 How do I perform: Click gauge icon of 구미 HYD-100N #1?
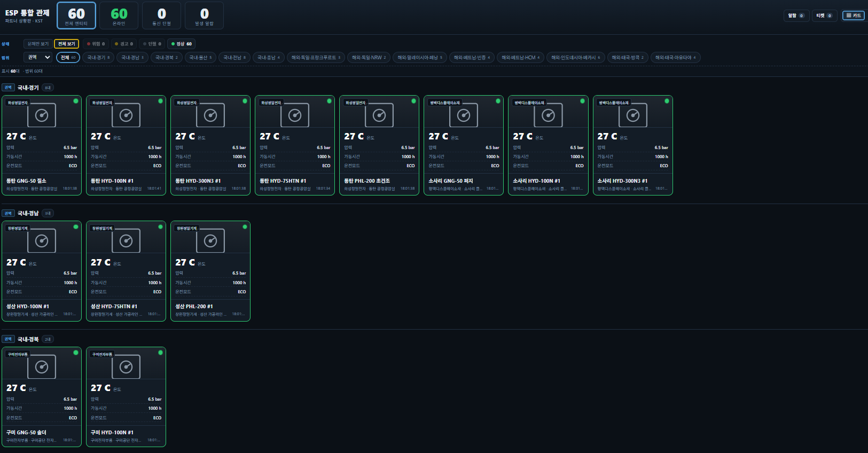(x=126, y=366)
